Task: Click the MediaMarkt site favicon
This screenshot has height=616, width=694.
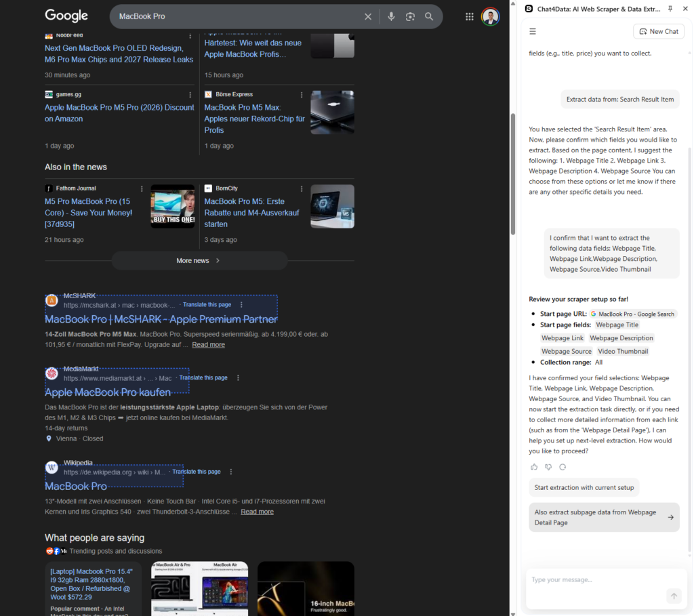Action: tap(52, 373)
